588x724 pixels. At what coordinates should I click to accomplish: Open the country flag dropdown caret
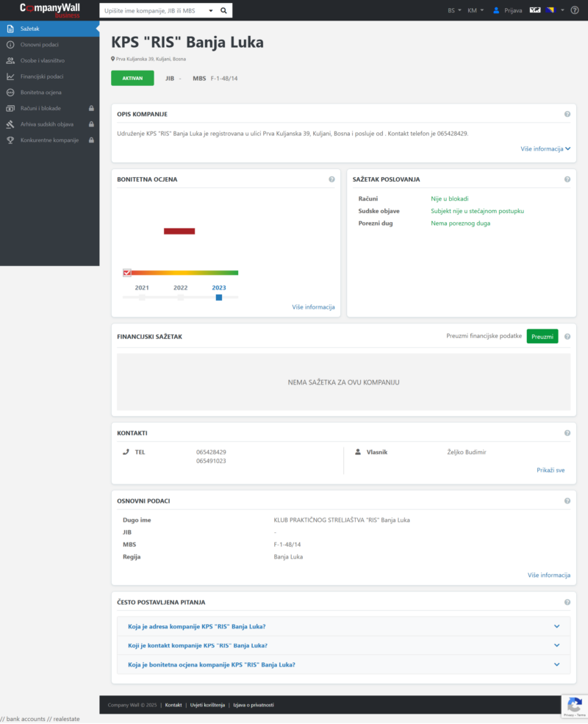coord(562,10)
